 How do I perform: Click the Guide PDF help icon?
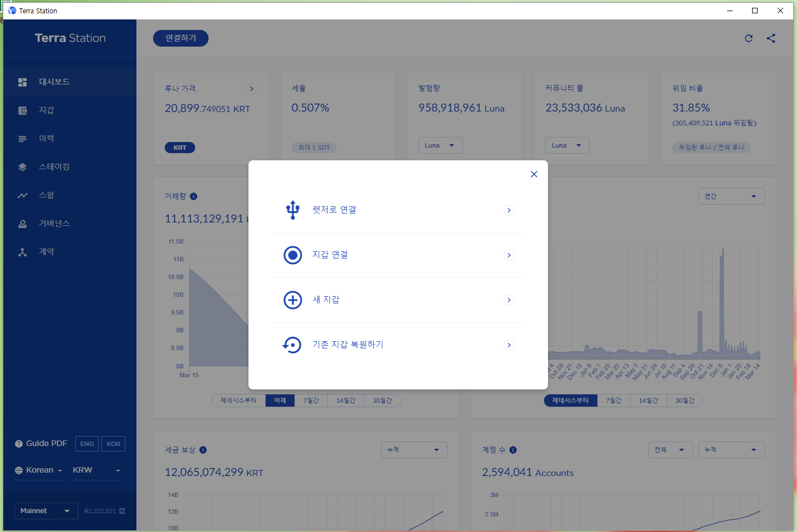point(19,444)
